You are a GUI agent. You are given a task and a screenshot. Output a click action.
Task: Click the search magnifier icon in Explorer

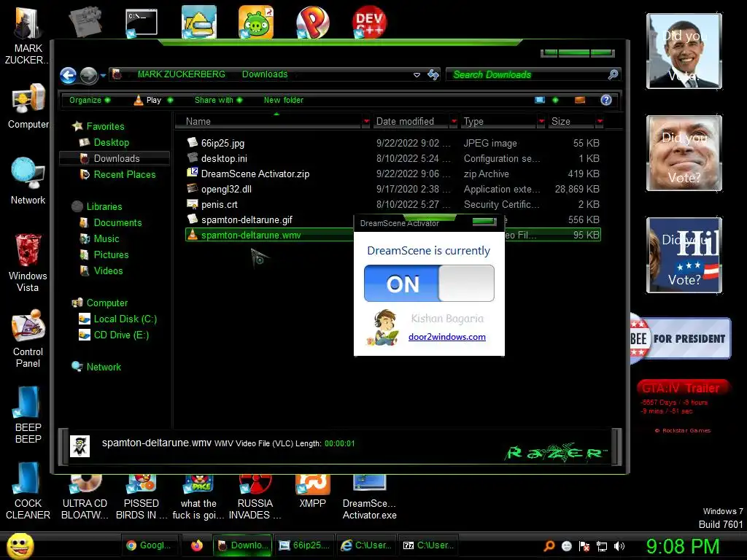click(x=613, y=74)
